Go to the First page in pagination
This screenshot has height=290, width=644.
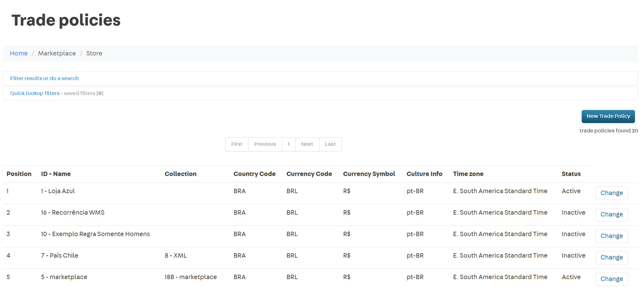pos(237,144)
